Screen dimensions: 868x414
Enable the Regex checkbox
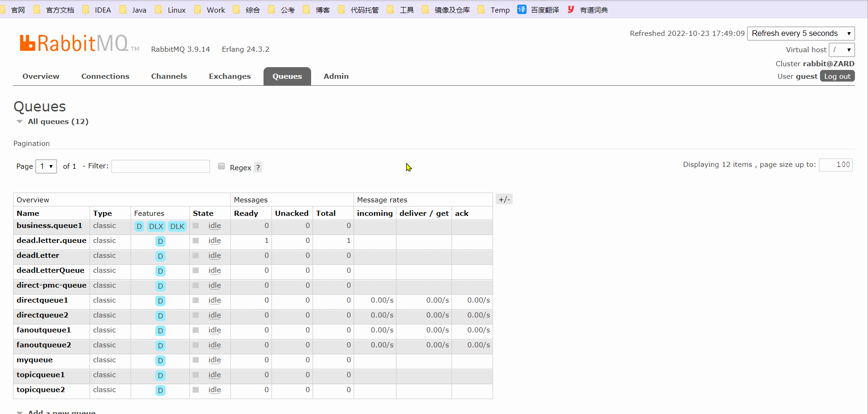pos(222,166)
